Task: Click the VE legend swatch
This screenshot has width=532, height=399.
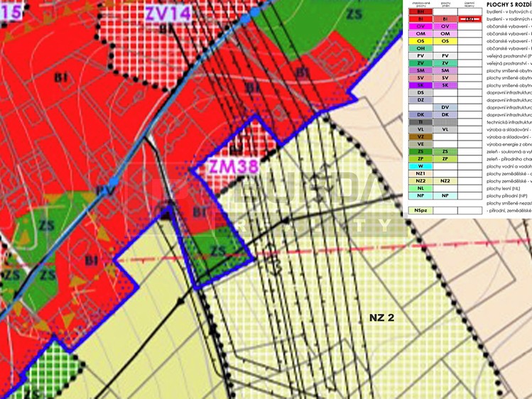Action: click(x=420, y=144)
